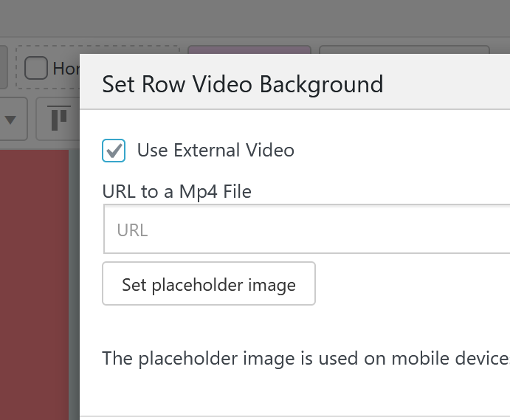Click the empty white area below the description text

pos(295,395)
